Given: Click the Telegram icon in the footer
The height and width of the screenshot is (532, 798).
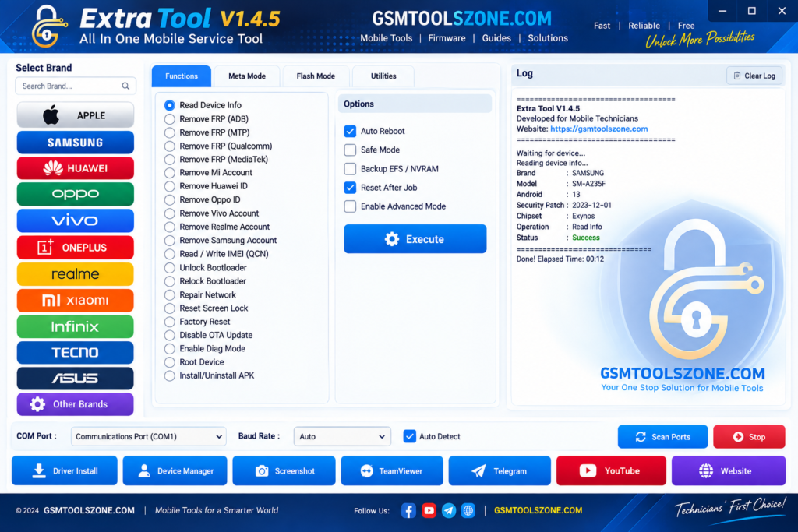Looking at the screenshot, I should click(x=448, y=510).
